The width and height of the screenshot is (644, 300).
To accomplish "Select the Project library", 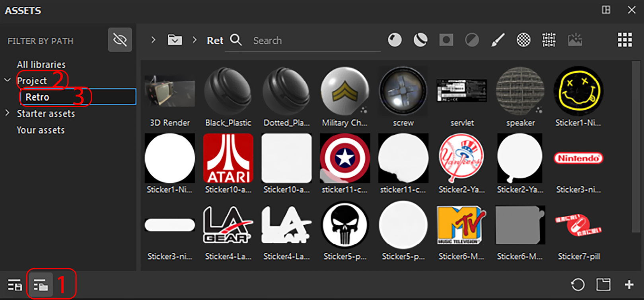I will click(32, 81).
